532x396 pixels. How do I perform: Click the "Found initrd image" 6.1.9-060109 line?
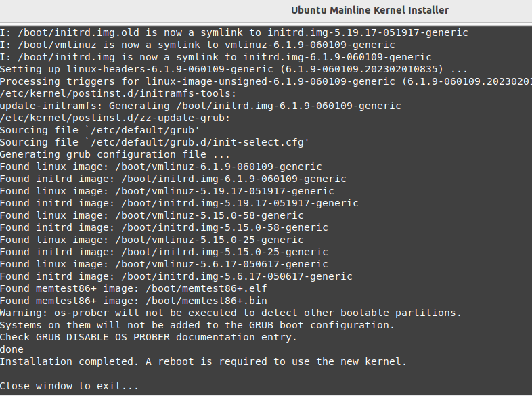173,179
